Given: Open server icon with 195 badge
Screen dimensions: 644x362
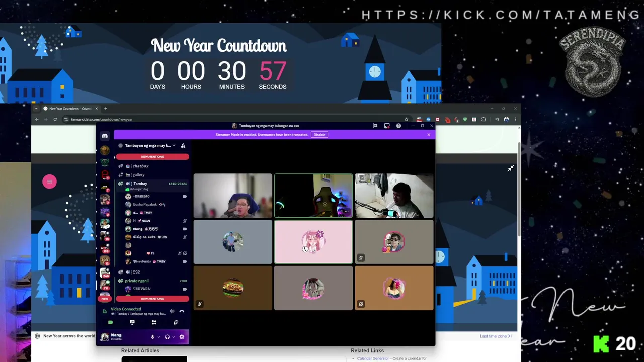Looking at the screenshot, I should [105, 248].
